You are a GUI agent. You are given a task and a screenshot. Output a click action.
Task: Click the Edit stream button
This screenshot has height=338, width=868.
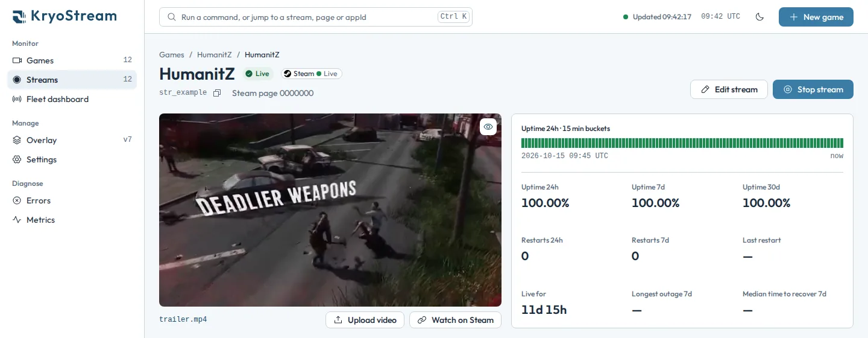click(729, 89)
